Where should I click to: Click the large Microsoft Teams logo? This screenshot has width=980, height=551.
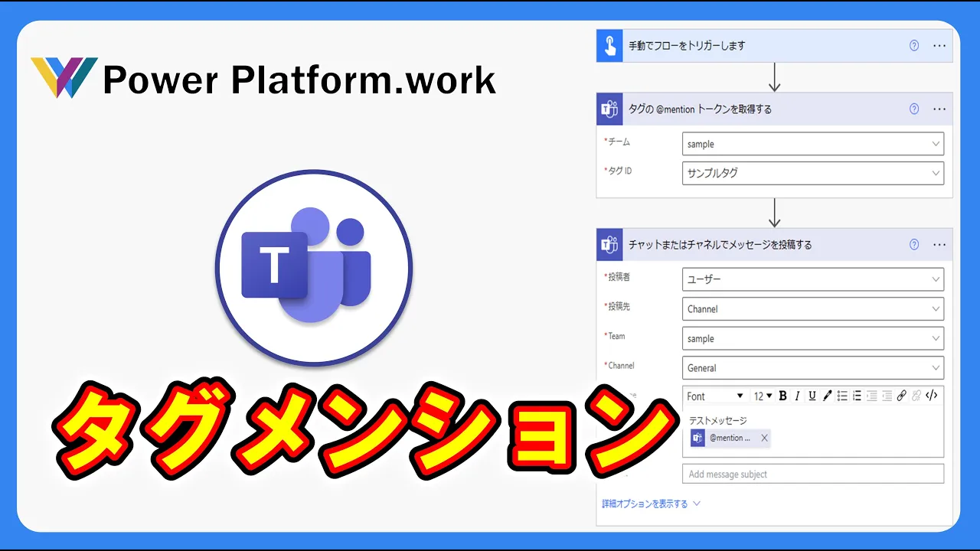click(314, 268)
